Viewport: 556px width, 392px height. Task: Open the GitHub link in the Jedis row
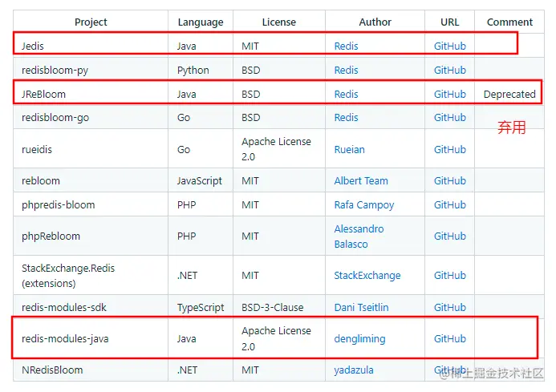pyautogui.click(x=449, y=46)
